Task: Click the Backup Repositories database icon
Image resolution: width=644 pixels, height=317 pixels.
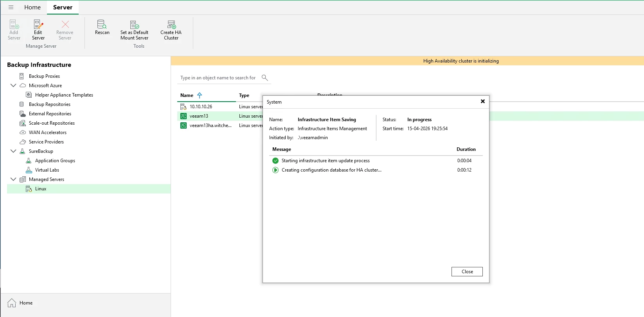Action: click(x=22, y=104)
